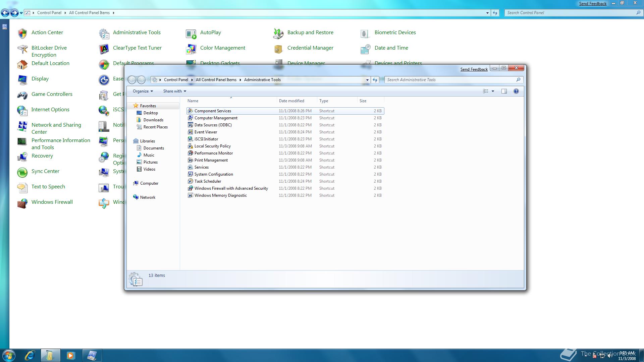Image resolution: width=644 pixels, height=362 pixels.
Task: Open Windows Media Player from taskbar
Action: tap(71, 355)
